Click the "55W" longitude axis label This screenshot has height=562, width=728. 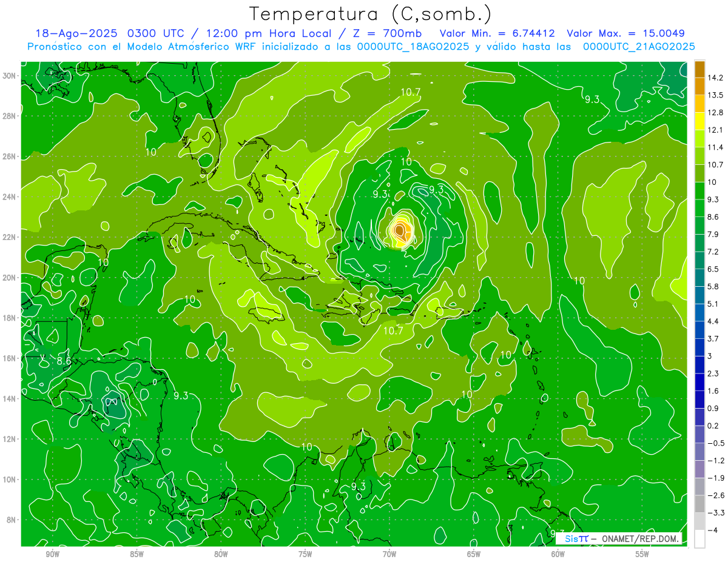[642, 554]
